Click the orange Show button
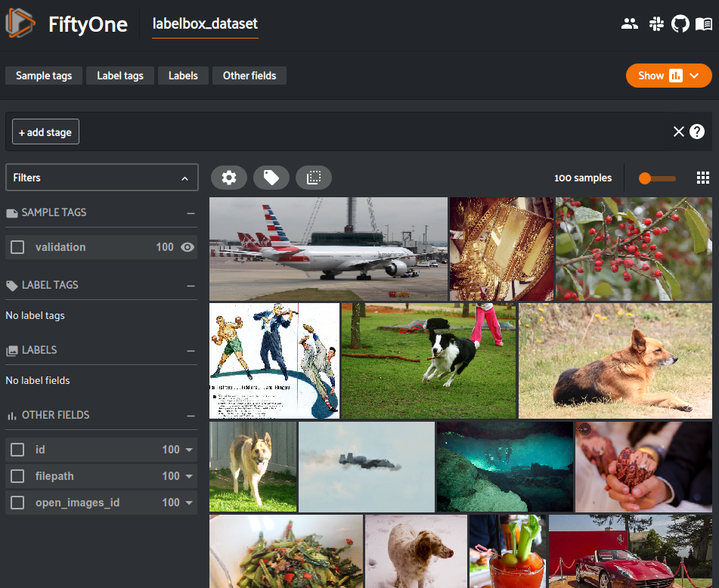This screenshot has height=588, width=719. click(x=668, y=76)
